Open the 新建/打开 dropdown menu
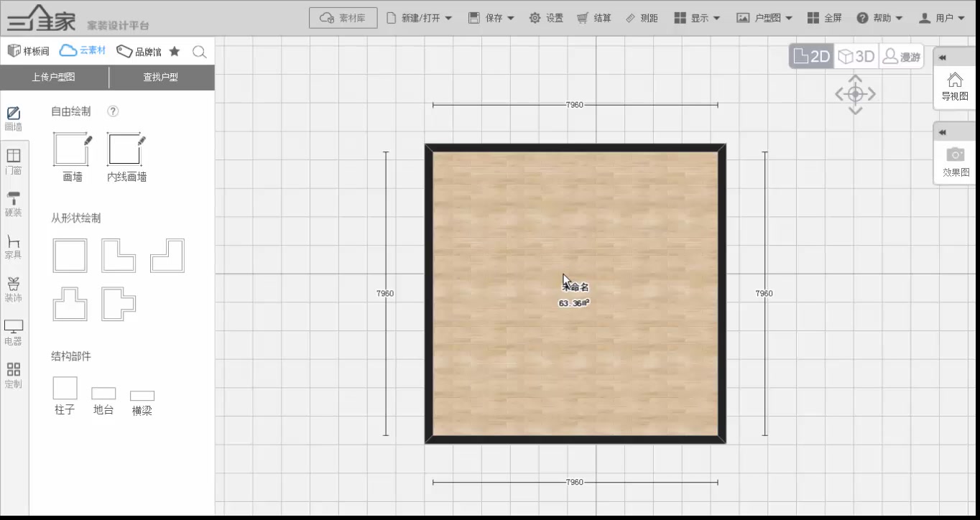980x520 pixels. [420, 18]
